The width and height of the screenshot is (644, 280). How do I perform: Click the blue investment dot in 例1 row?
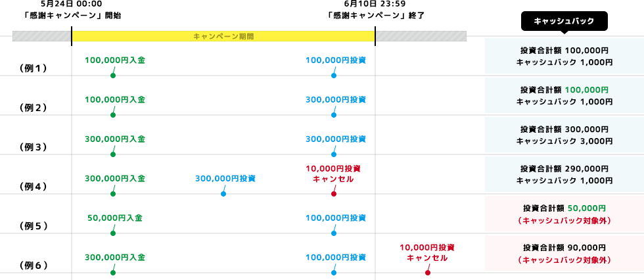pos(334,76)
